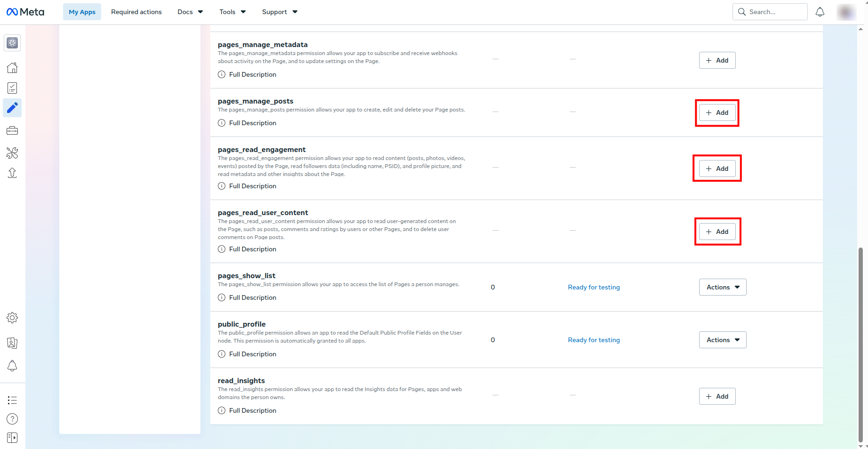Screen dimensions: 868x449
Task: Click info icon for pages_manage_metadata
Action: click(x=222, y=74)
